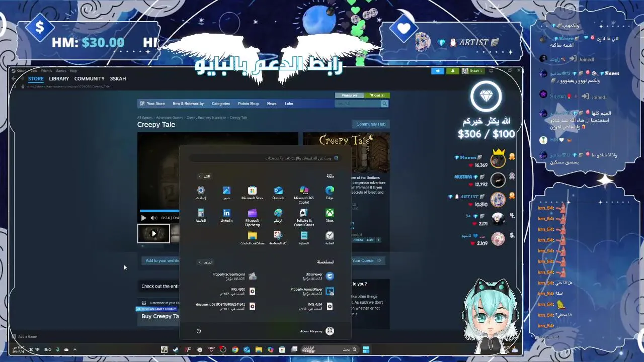Open recommended file IMG_4364
The height and width of the screenshot is (362, 644).
(316, 306)
